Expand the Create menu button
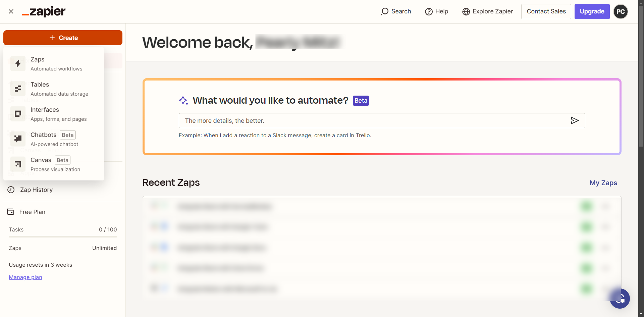Image resolution: width=644 pixels, height=317 pixels. coord(63,38)
